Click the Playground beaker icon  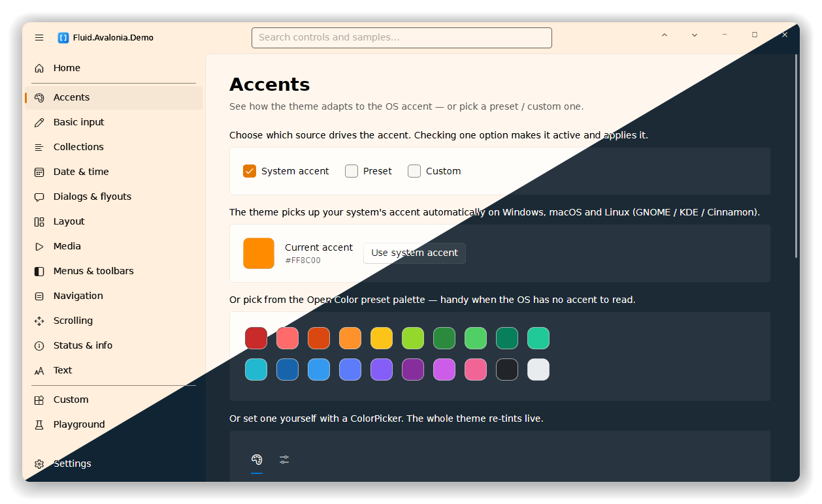click(39, 424)
